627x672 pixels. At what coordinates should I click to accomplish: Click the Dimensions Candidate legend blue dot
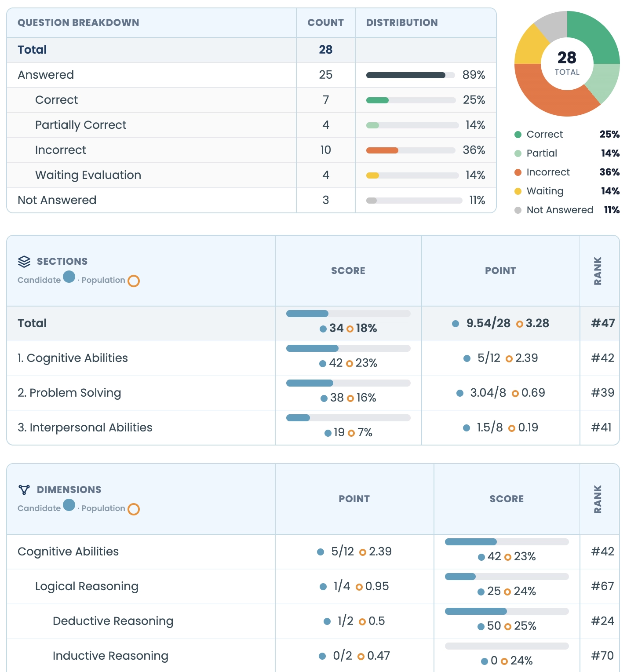(x=69, y=505)
